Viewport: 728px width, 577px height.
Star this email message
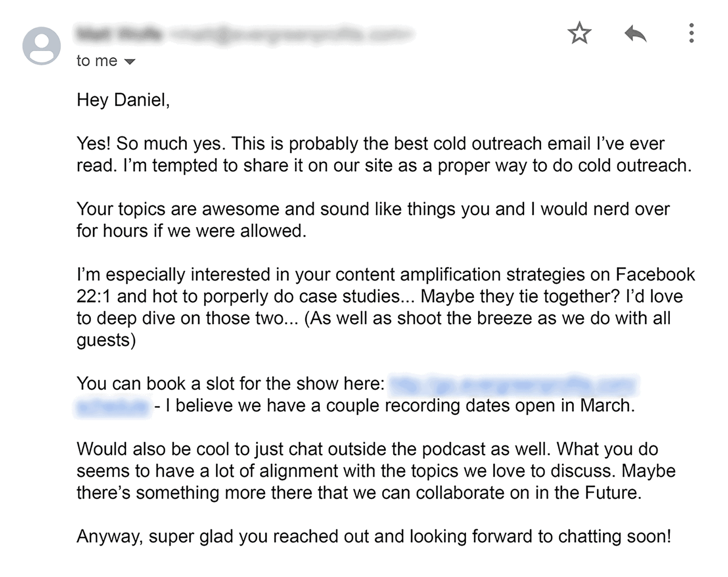click(579, 34)
